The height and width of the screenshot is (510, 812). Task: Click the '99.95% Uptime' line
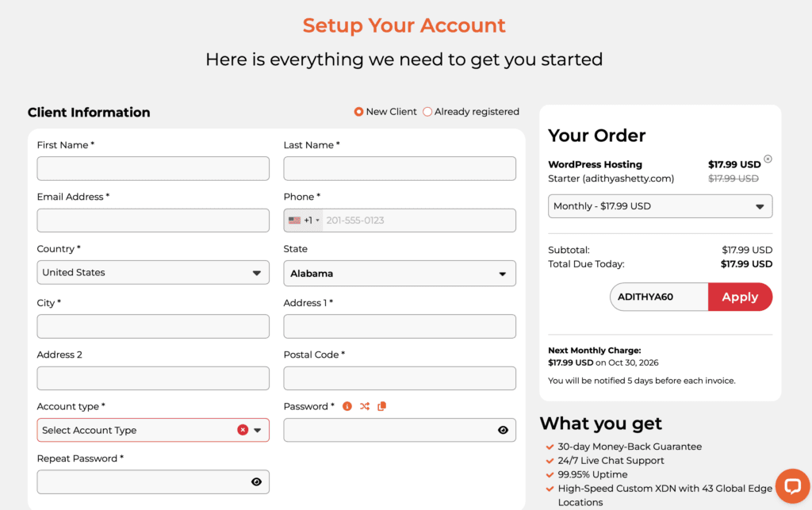[x=592, y=474]
